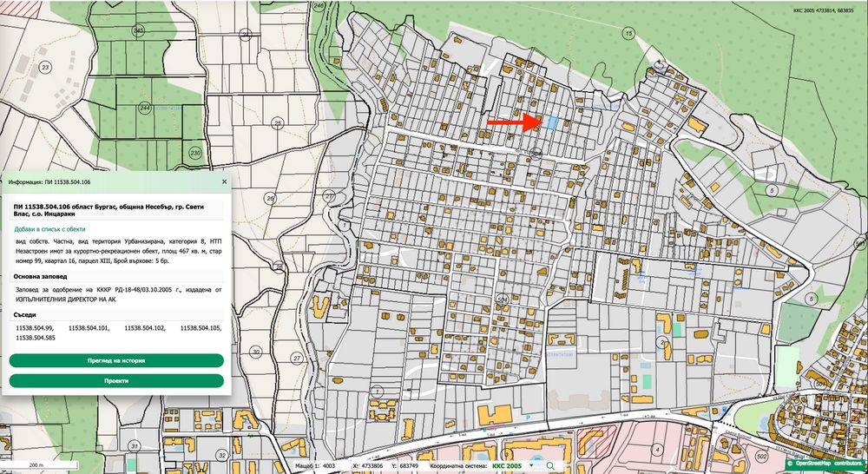Click the 'Съседи' section heading

point(24,314)
